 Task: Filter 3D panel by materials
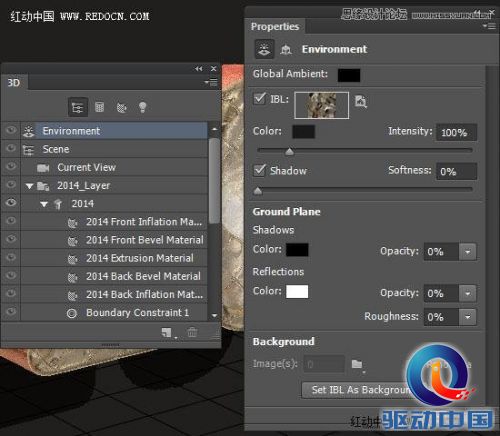tap(121, 107)
